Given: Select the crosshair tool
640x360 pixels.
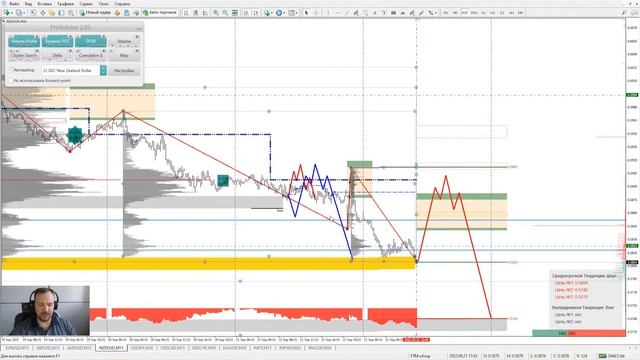Looking at the screenshot, I should pos(316,13).
